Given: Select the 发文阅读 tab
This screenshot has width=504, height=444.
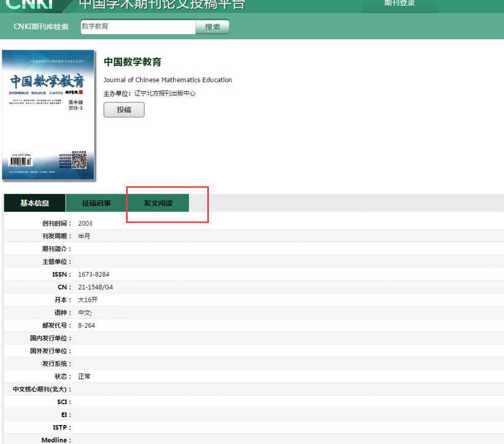Looking at the screenshot, I should click(158, 203).
